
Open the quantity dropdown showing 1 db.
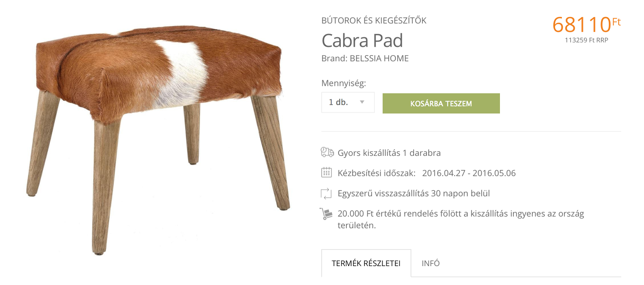click(x=348, y=102)
